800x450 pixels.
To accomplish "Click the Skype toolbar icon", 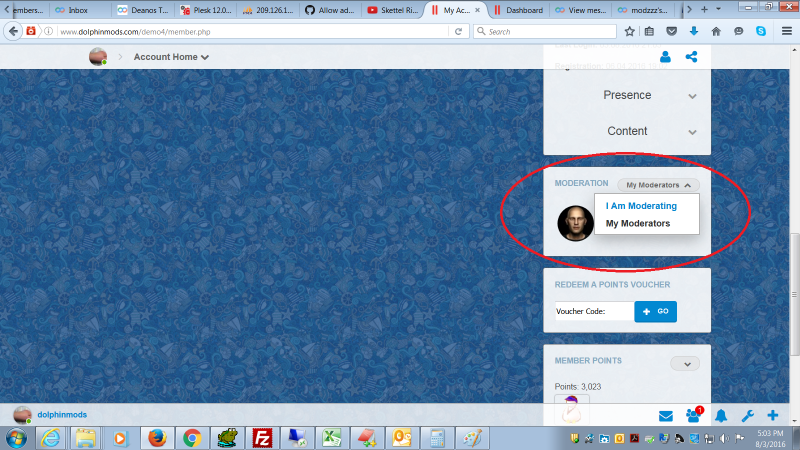I will (x=761, y=32).
